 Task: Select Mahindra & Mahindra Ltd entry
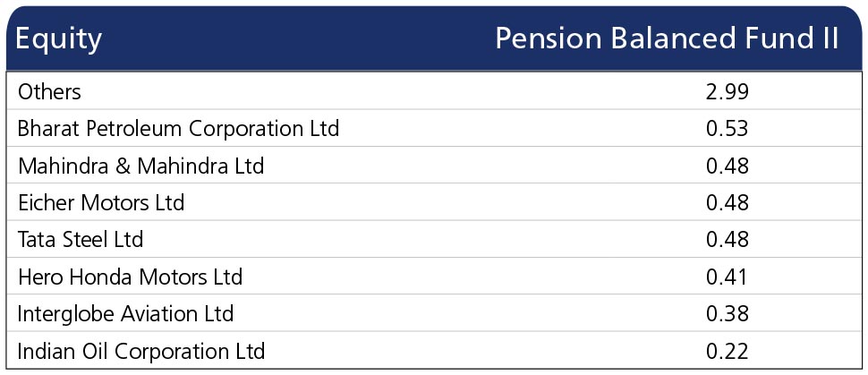[x=141, y=166]
